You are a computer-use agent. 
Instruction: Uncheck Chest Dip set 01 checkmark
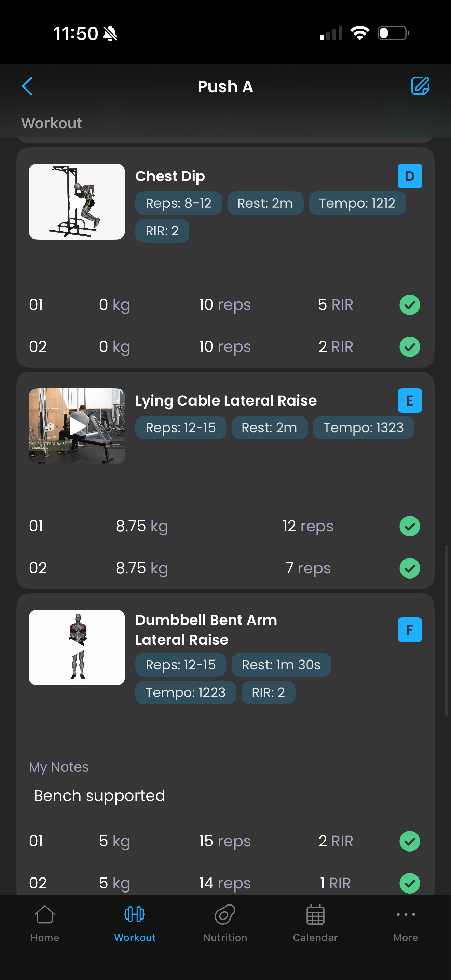point(410,305)
